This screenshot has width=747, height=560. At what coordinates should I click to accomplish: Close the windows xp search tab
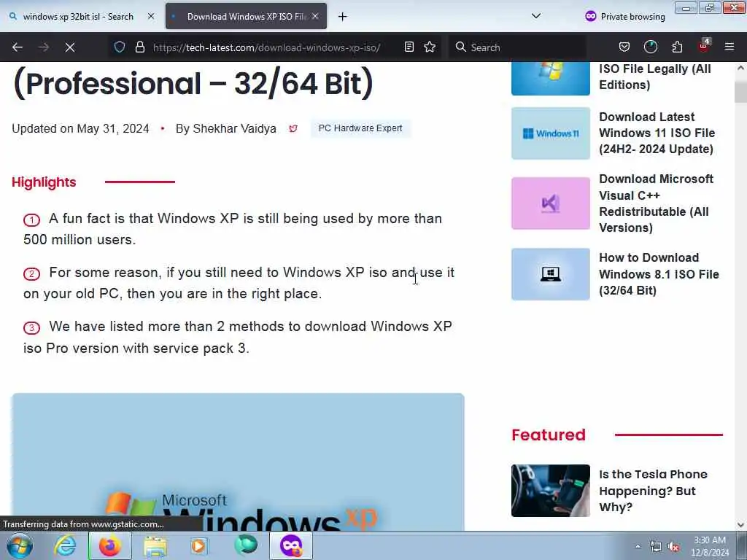click(x=151, y=17)
